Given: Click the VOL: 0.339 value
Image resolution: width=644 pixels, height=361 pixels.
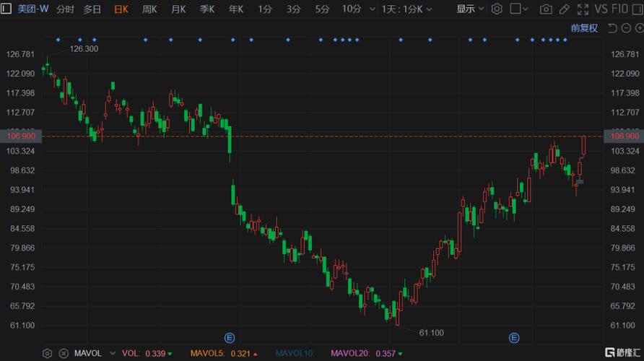Looking at the screenshot, I should 147,353.
